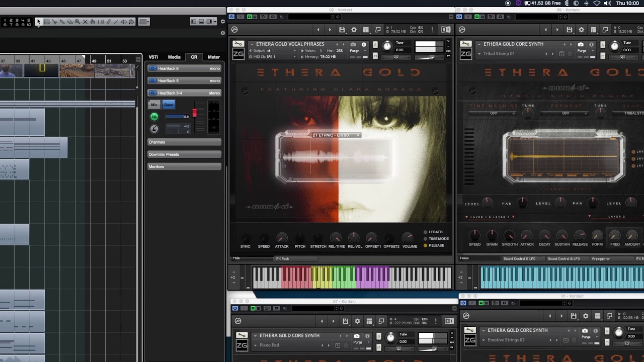This screenshot has width=644, height=362.
Task: Enable Write automation in 02 Kontakt window
Action: pos(255,17)
